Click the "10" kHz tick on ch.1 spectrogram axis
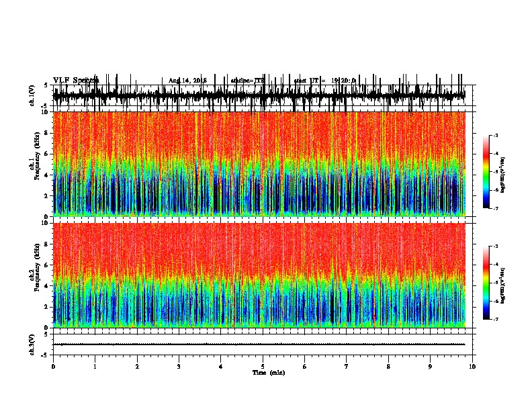 click(46, 112)
